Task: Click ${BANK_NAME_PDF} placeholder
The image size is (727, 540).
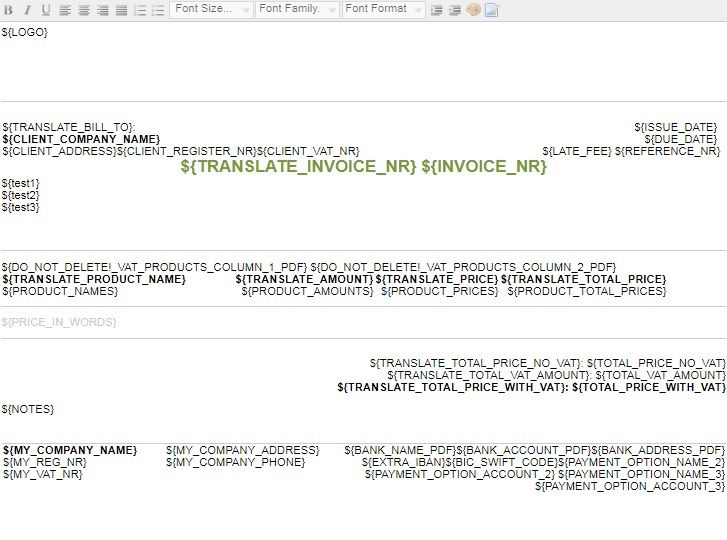Action: tap(401, 450)
